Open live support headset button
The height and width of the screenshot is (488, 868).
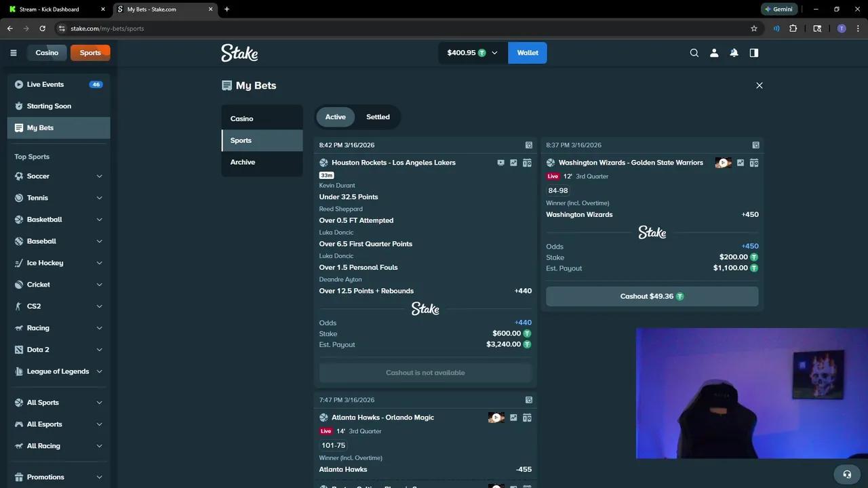click(x=847, y=474)
